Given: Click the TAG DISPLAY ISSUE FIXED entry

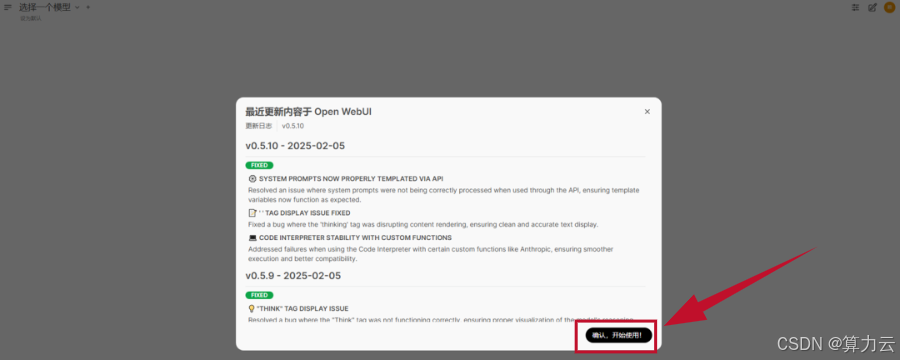Looking at the screenshot, I should [x=304, y=213].
